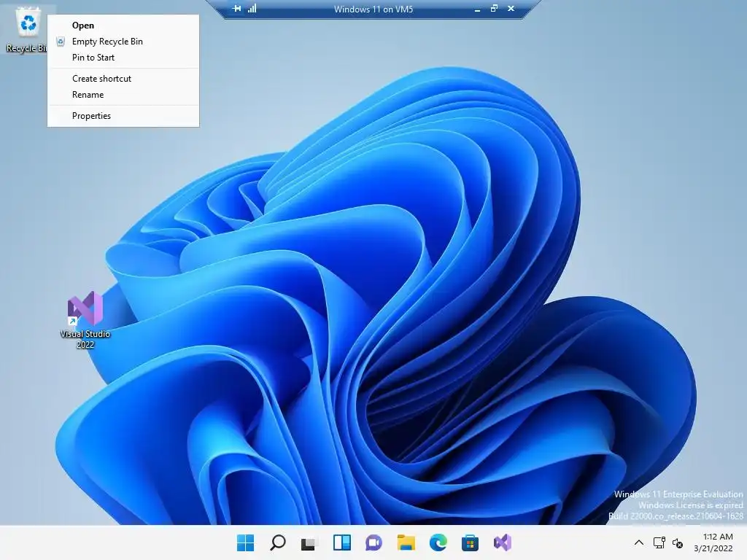Click the pin icon on VM connection bar
This screenshot has width=747, height=560.
(237, 9)
